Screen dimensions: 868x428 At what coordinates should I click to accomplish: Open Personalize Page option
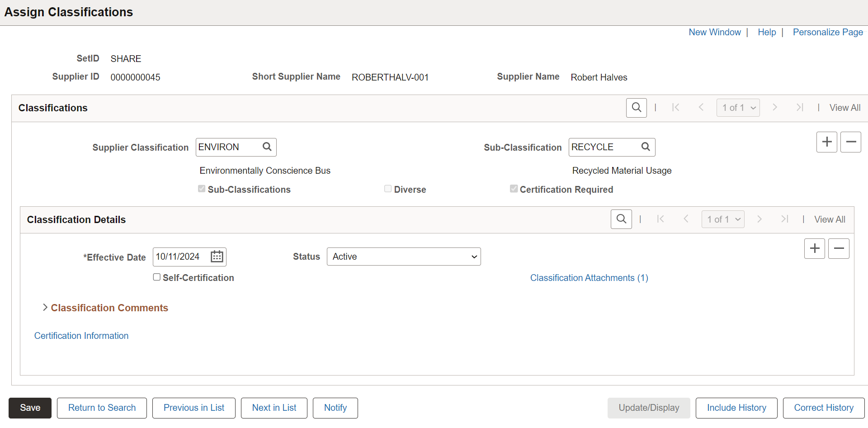(828, 32)
